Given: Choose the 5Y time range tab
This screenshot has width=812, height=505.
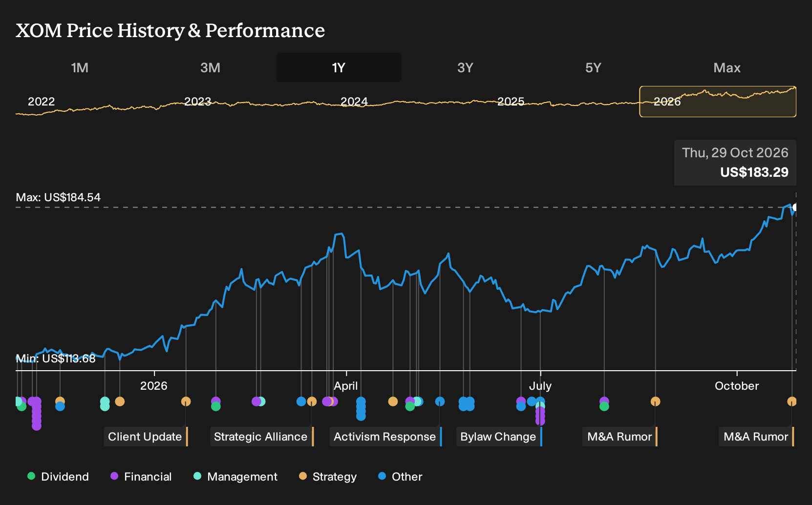Looking at the screenshot, I should pos(593,67).
